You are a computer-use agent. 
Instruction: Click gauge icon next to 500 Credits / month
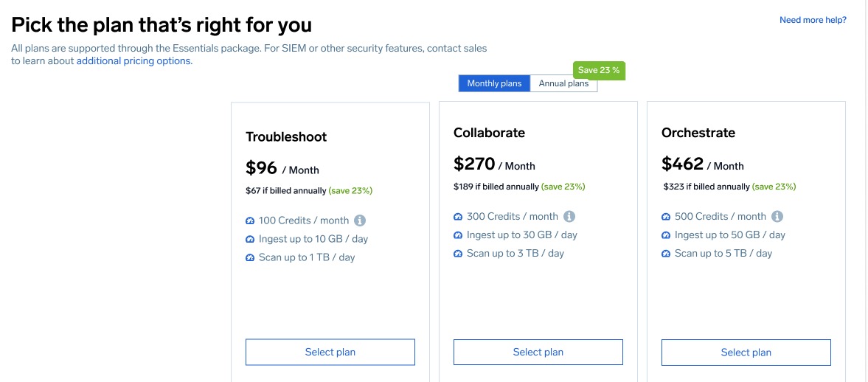[666, 217]
